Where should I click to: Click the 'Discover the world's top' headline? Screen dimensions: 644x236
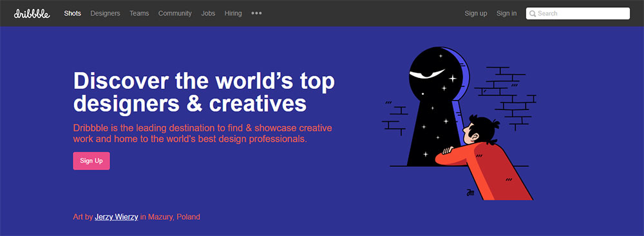pos(204,81)
